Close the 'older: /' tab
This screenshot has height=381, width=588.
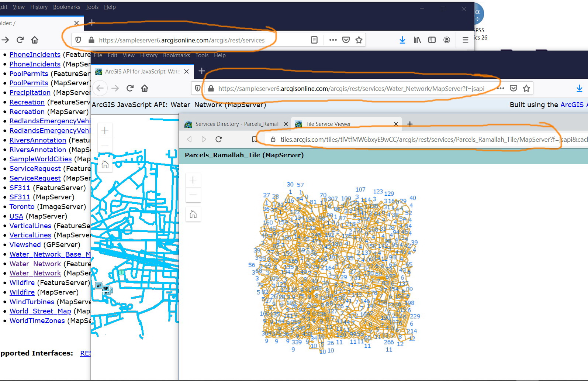pos(76,23)
